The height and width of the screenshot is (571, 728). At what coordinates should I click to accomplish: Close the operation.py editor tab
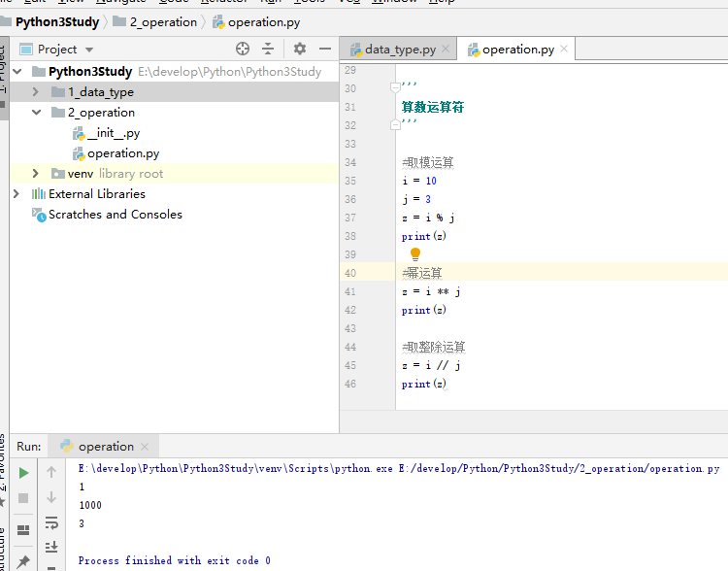[x=564, y=49]
